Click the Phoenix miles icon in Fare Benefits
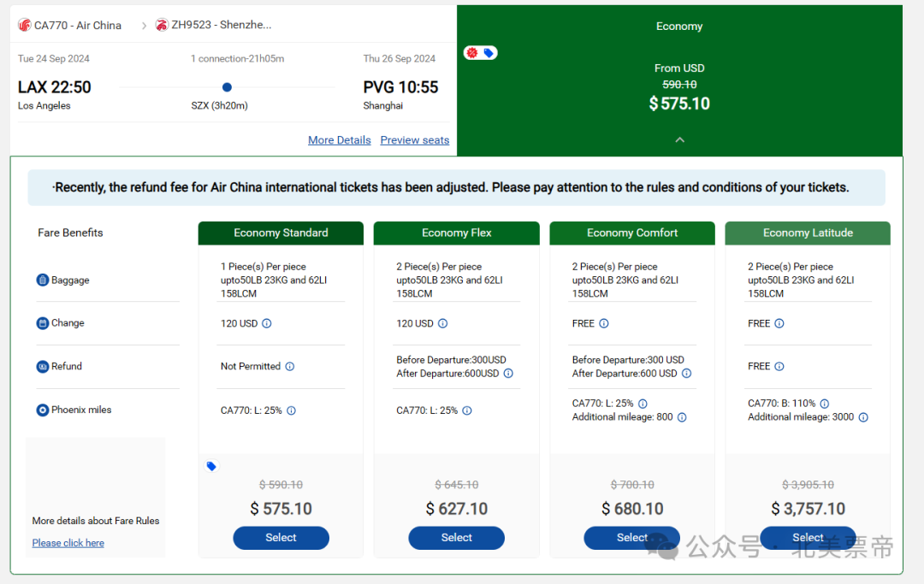 43,410
